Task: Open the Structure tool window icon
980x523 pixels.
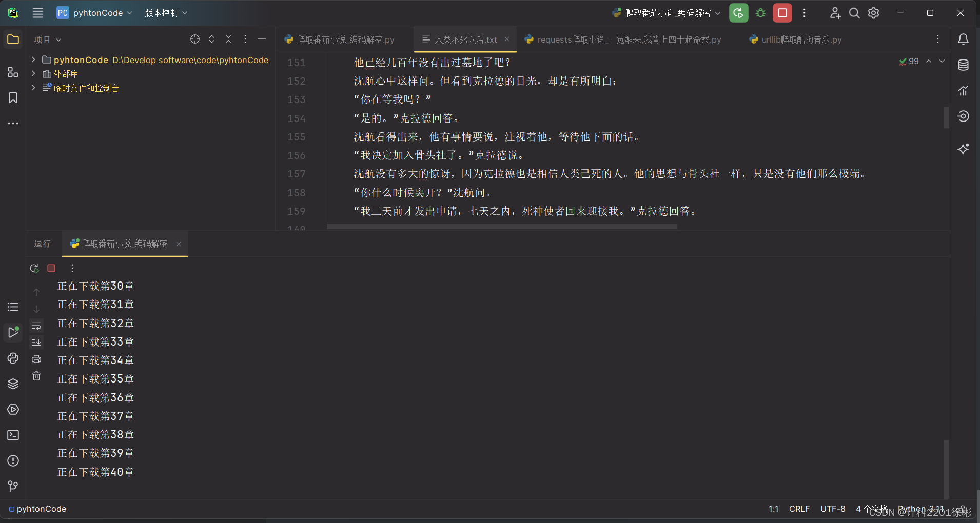Action: coord(13,72)
